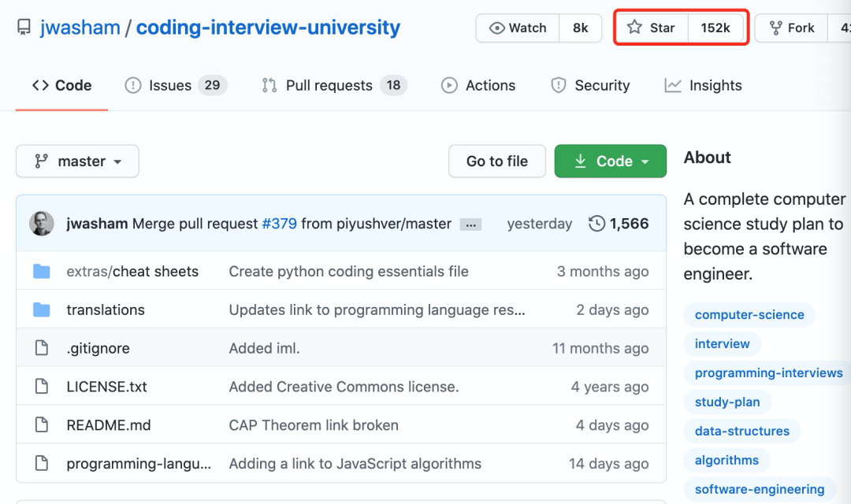Image resolution: width=851 pixels, height=504 pixels.
Task: Click the LICENSE.txt file icon
Action: 42,387
